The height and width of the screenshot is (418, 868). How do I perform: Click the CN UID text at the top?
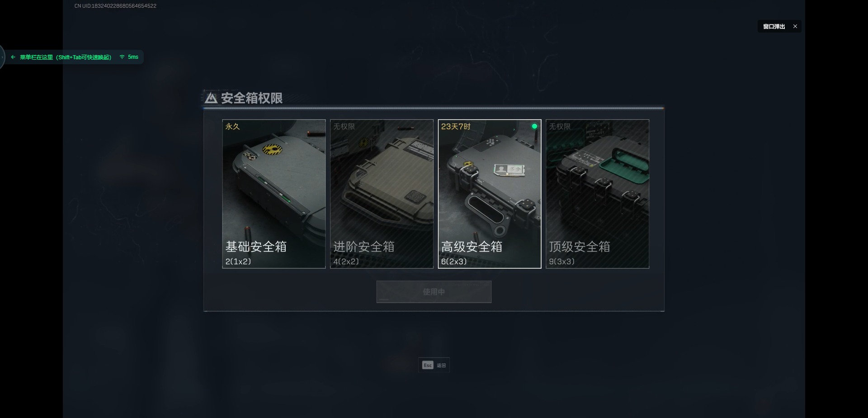coord(115,6)
